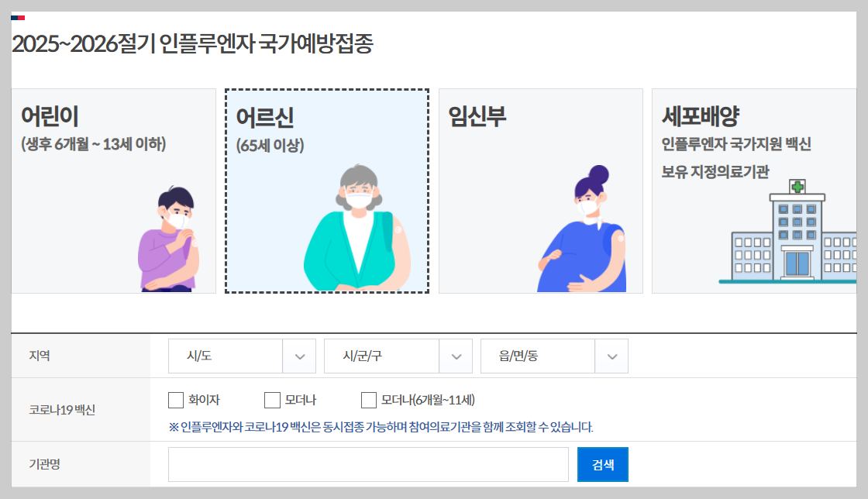The height and width of the screenshot is (499, 868).
Task: Click the hospital building illustration
Action: click(x=787, y=231)
